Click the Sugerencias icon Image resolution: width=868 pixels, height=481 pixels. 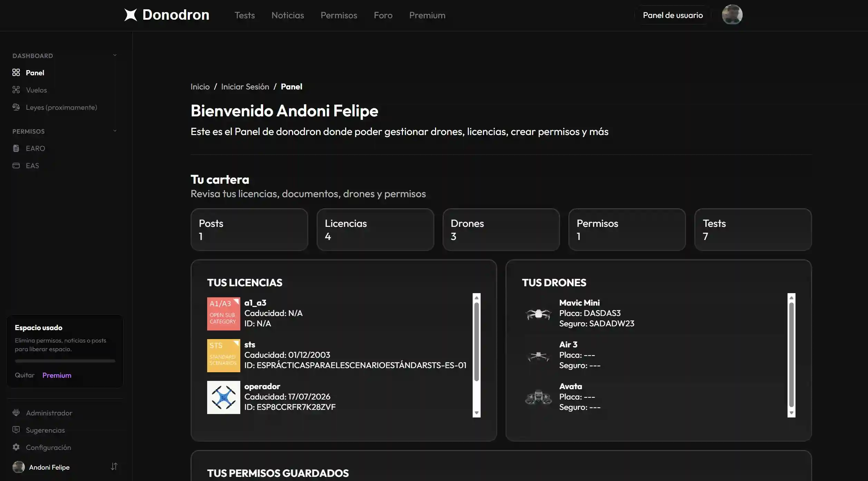pos(17,430)
